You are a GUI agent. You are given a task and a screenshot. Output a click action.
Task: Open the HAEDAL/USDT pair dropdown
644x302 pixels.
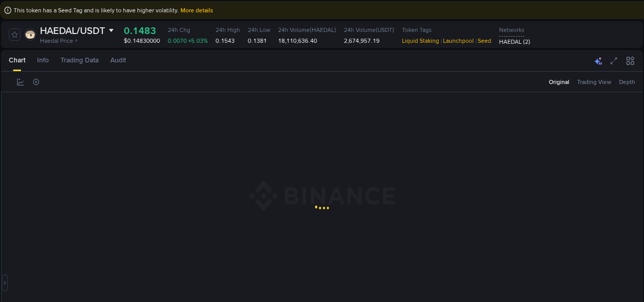coord(110,30)
